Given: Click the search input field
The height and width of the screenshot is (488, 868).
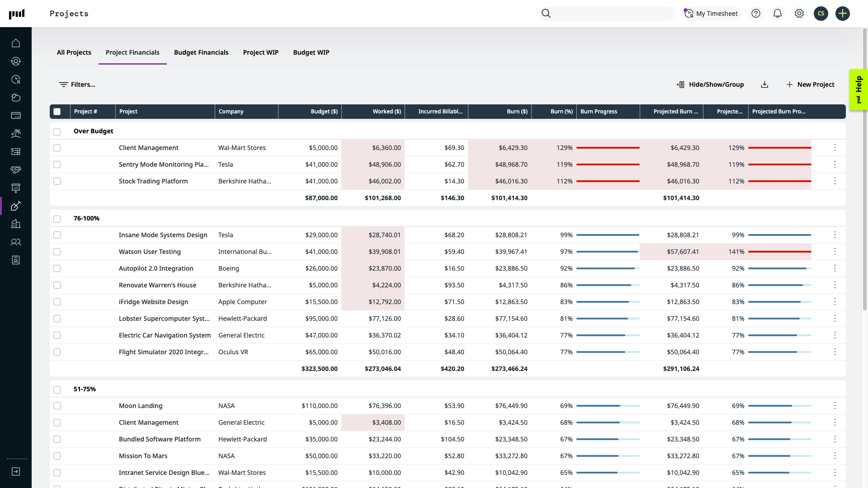Looking at the screenshot, I should (613, 14).
